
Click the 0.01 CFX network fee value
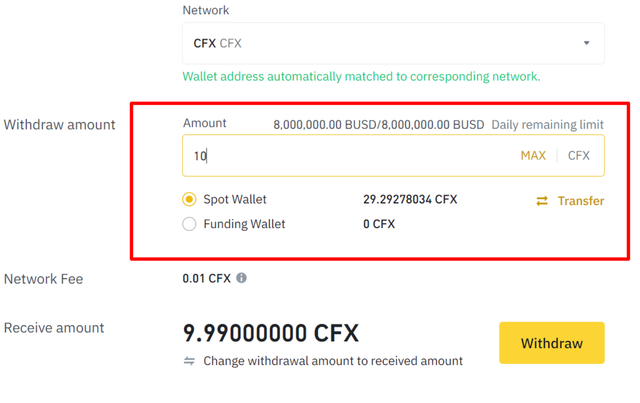[x=206, y=278]
